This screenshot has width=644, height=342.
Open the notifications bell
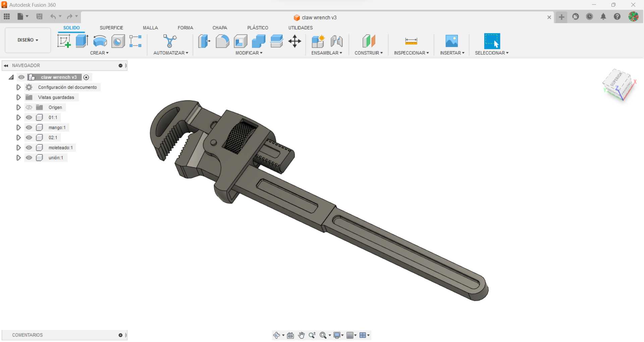[x=603, y=16]
